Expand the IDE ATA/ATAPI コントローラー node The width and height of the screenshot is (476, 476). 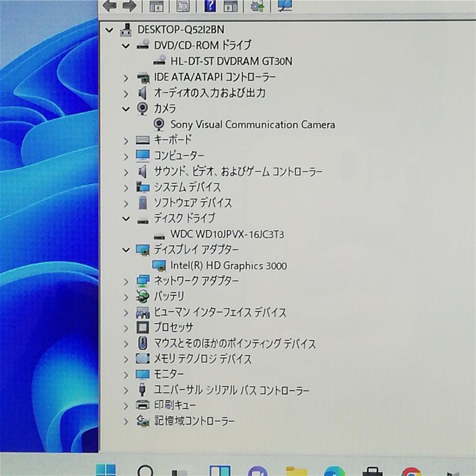pyautogui.click(x=126, y=79)
